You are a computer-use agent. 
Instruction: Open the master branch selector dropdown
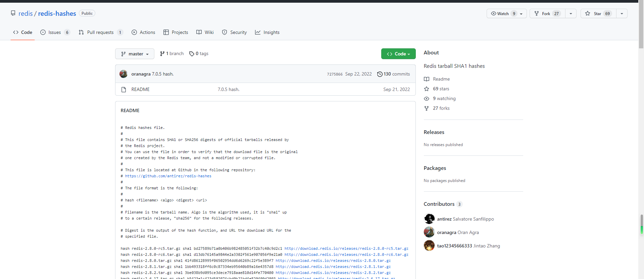tap(135, 54)
